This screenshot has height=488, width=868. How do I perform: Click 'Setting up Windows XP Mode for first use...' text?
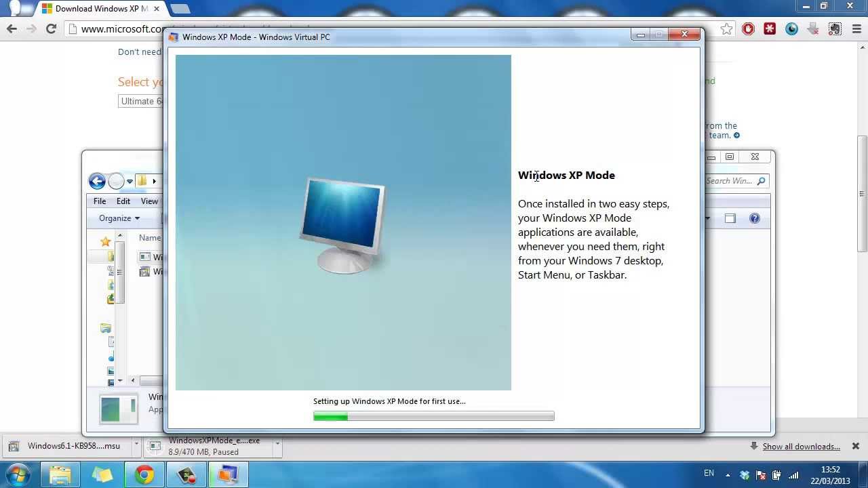point(389,401)
